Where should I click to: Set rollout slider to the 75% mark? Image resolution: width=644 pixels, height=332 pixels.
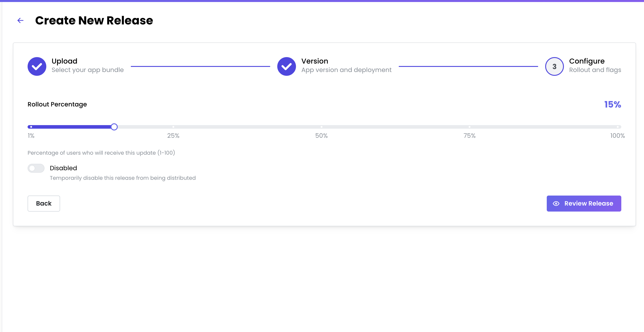coord(470,127)
